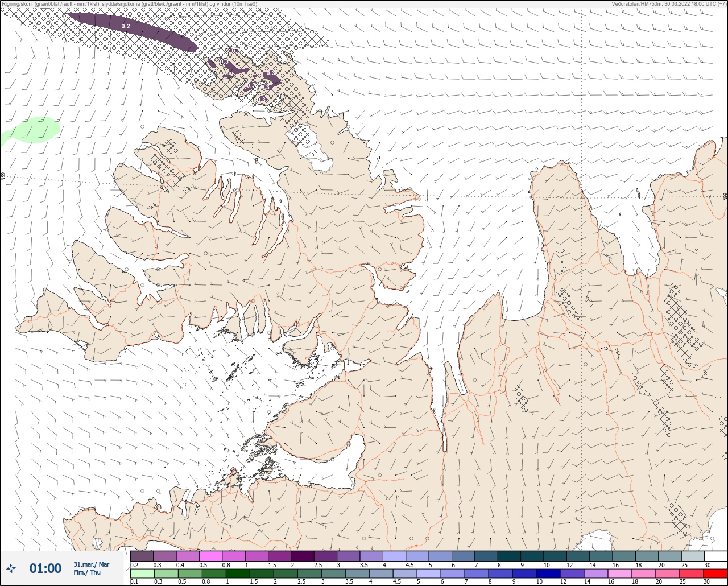
Task: Pick upper legend swatch starting at 8
Action: 509,556
